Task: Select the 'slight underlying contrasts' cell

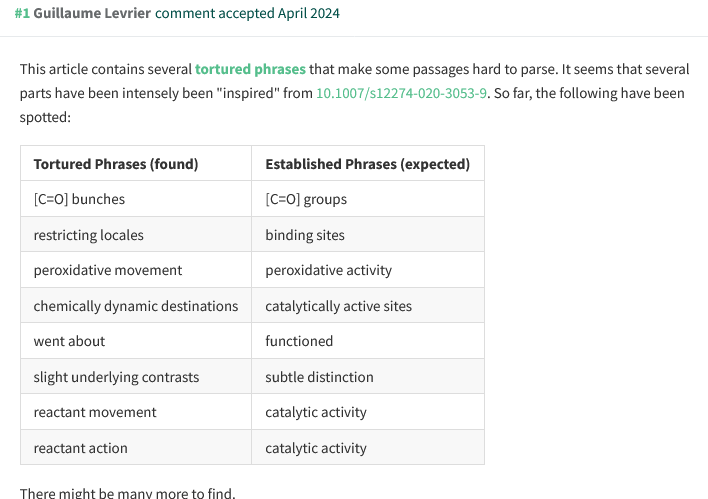Action: coord(116,377)
